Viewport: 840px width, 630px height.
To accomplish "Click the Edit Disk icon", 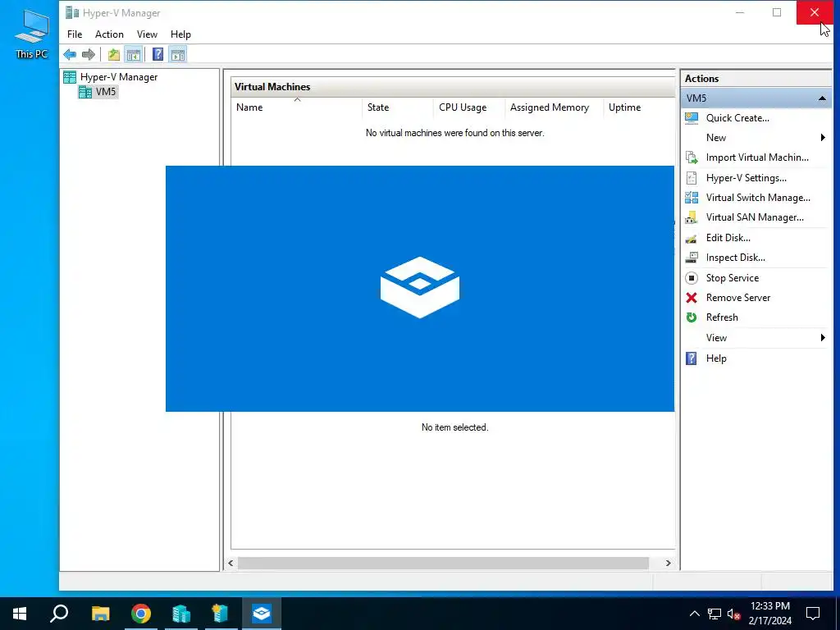I will [x=692, y=239].
